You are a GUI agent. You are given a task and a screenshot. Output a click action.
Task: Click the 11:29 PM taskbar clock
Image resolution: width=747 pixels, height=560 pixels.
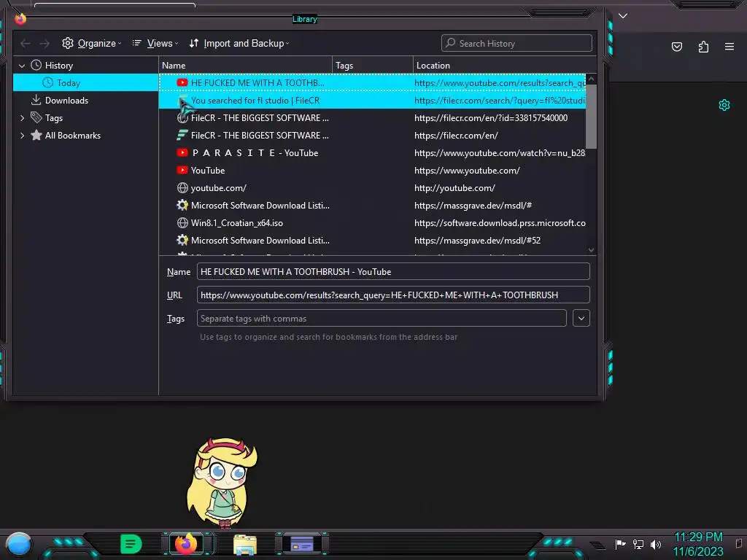click(698, 537)
